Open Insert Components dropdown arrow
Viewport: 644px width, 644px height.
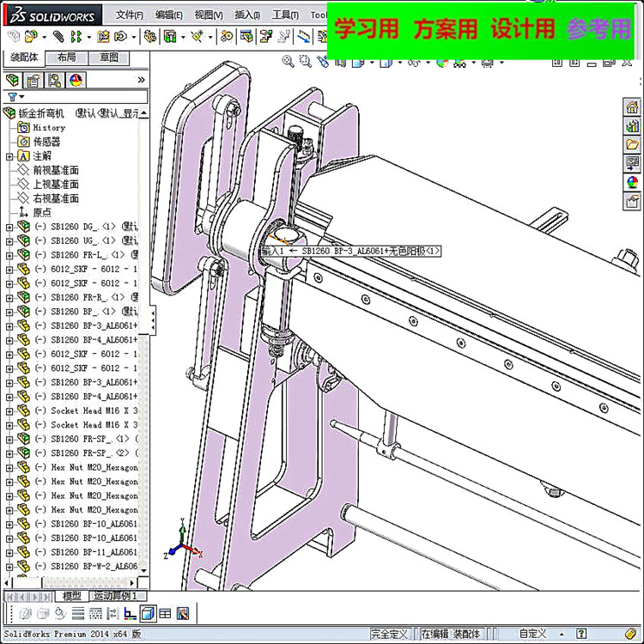(44, 38)
